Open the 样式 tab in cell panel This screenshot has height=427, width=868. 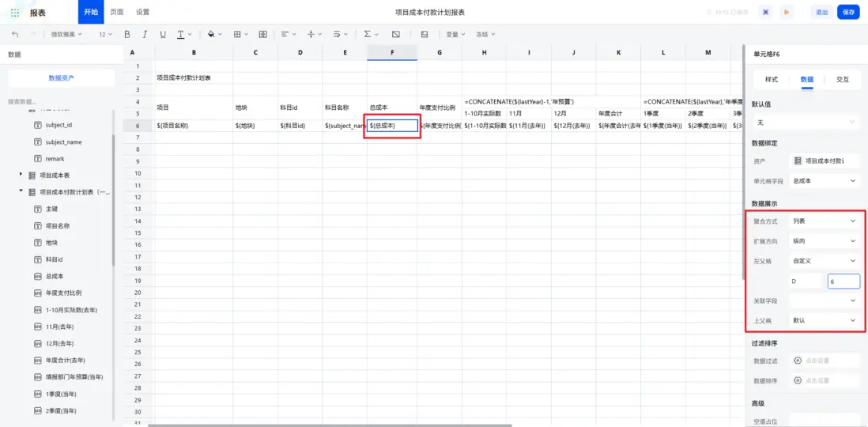click(771, 79)
